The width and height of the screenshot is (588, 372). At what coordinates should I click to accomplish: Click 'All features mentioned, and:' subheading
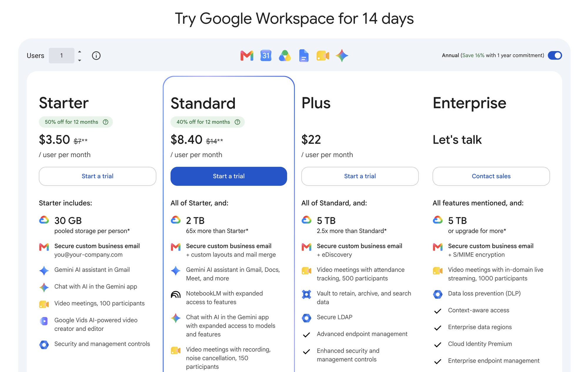click(x=478, y=203)
